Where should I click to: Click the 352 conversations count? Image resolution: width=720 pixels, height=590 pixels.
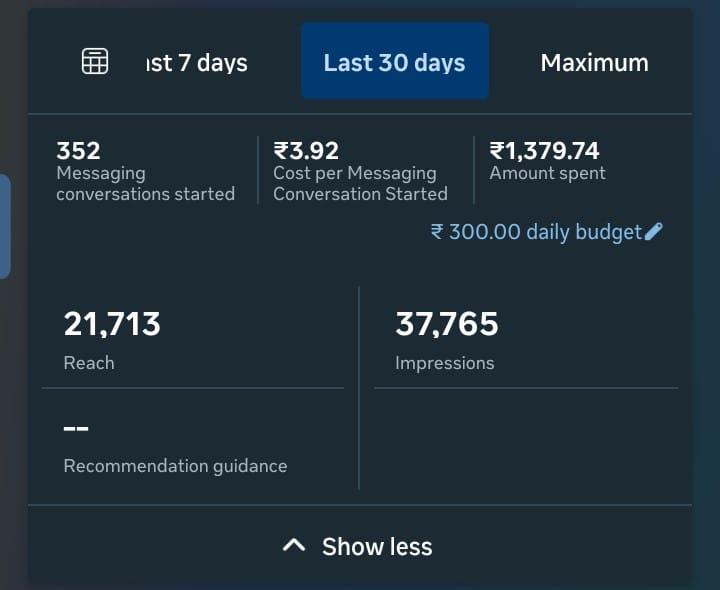pos(78,151)
